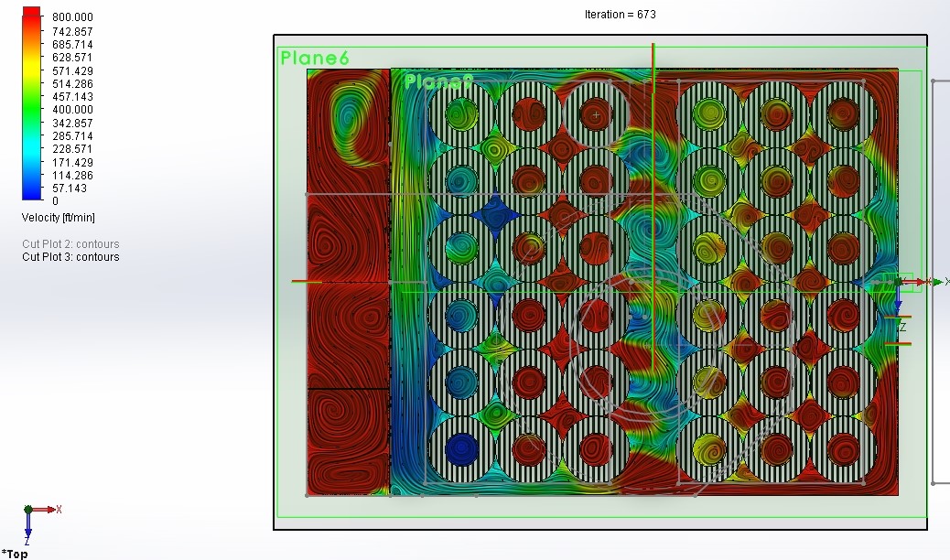Screen dimensions: 950x560
Task: Select the Cut Plot 3: contours legend entry
Action: (70, 257)
